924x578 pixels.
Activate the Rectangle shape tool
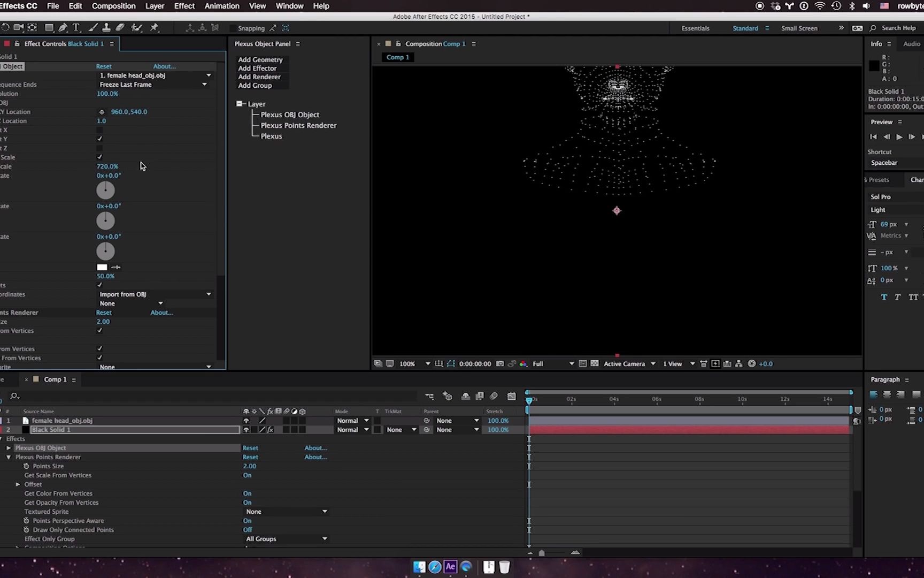pos(49,28)
